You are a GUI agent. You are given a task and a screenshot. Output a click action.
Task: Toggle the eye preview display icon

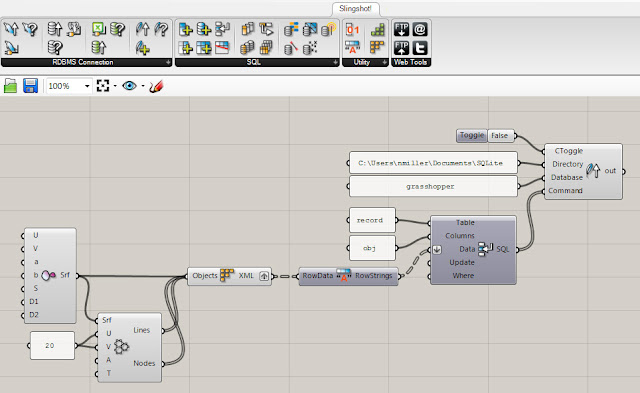tap(129, 86)
